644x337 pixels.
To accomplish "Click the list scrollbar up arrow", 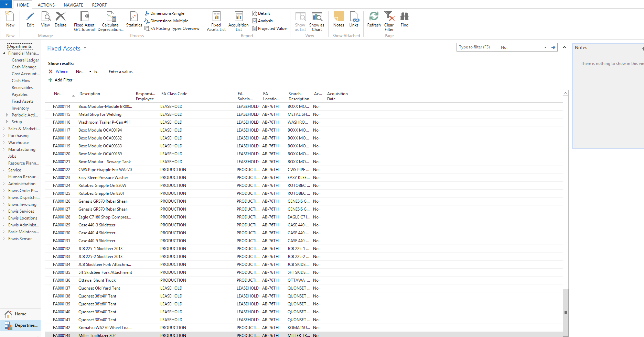I will [566, 93].
